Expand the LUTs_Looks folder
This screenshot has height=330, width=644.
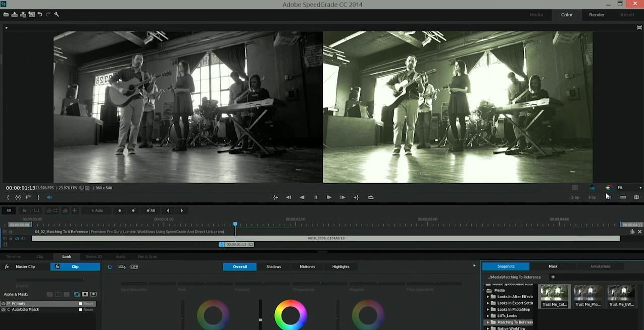click(x=488, y=316)
